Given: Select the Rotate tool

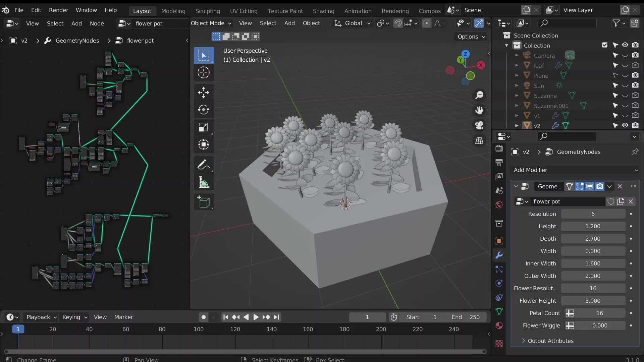Looking at the screenshot, I should tap(204, 110).
